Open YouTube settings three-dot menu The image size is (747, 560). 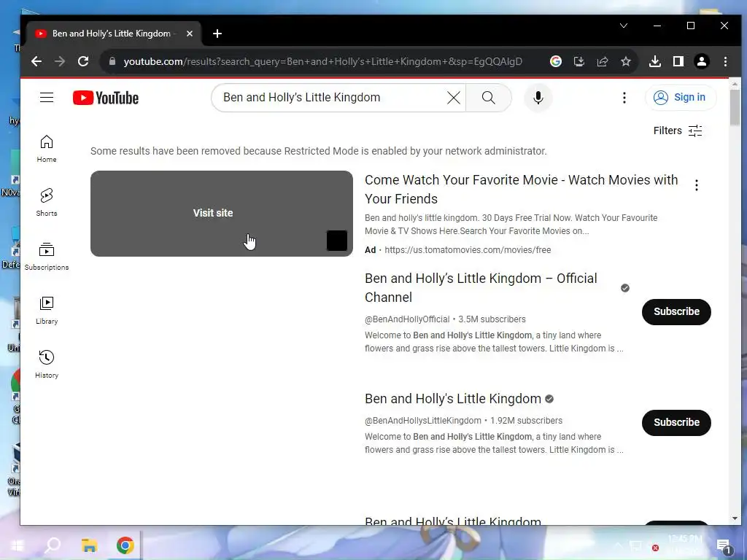point(624,98)
